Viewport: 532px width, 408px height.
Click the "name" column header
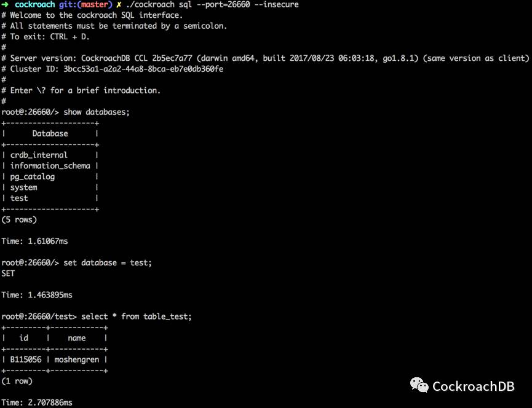point(77,338)
